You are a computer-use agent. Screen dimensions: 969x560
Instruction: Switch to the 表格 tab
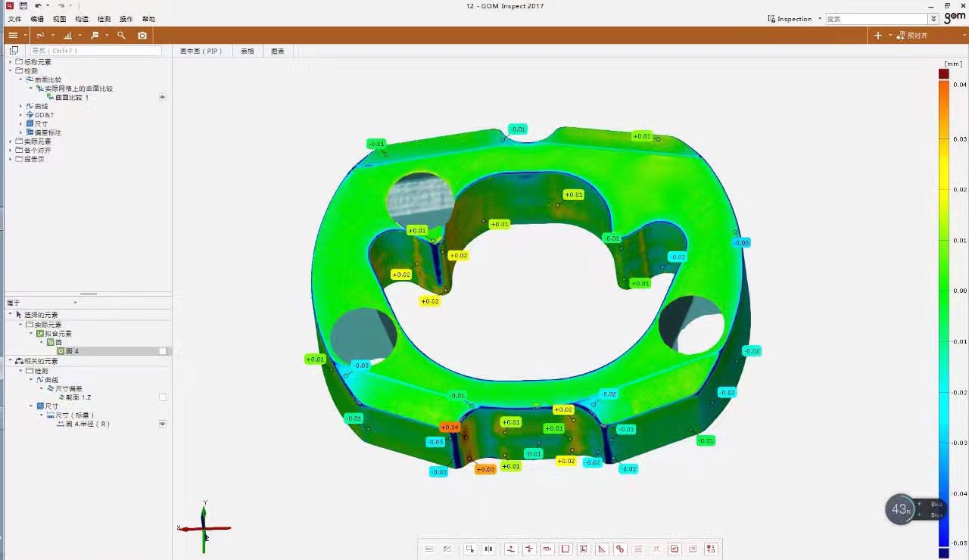click(248, 51)
